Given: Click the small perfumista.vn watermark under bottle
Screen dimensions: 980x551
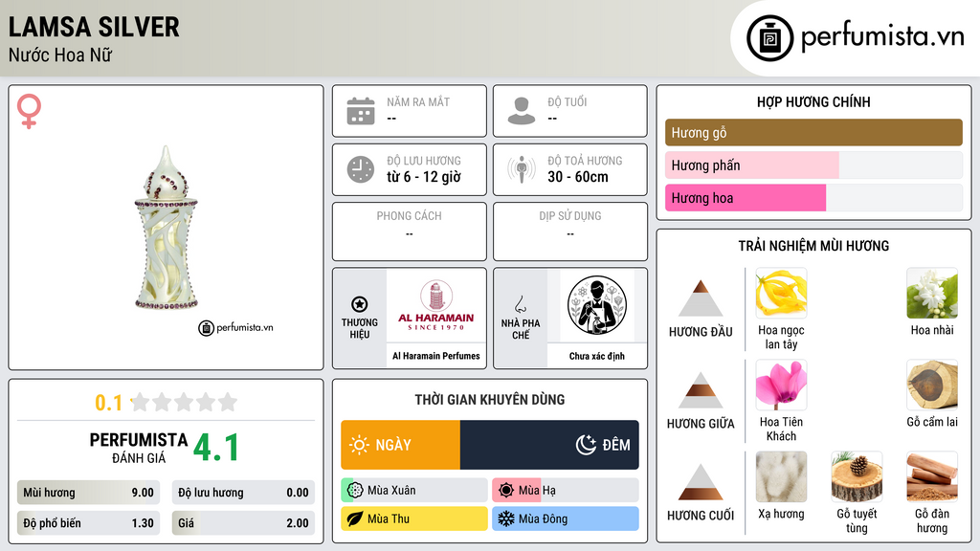Looking at the screenshot, I should pyautogui.click(x=235, y=327).
